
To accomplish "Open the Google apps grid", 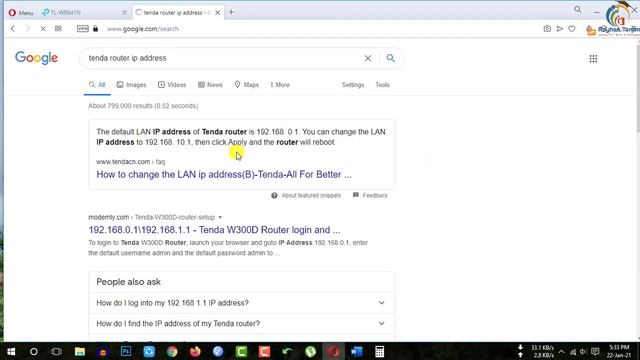I will [593, 59].
